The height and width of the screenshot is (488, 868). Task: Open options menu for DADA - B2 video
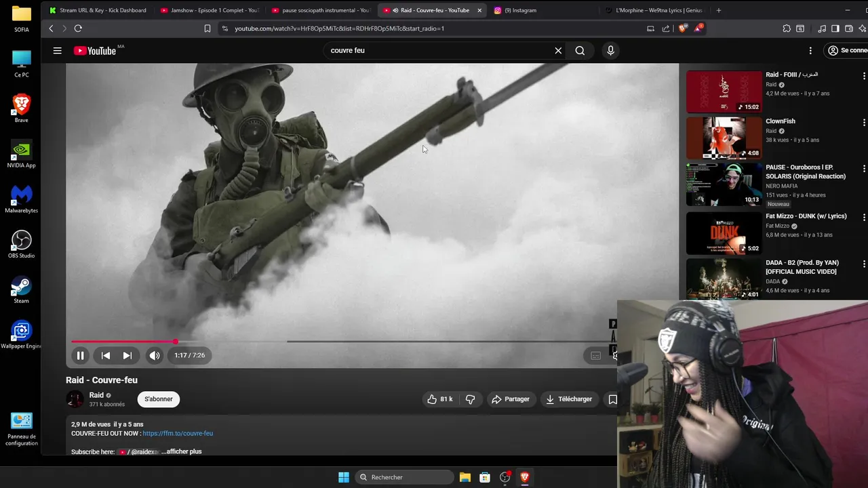pyautogui.click(x=864, y=264)
